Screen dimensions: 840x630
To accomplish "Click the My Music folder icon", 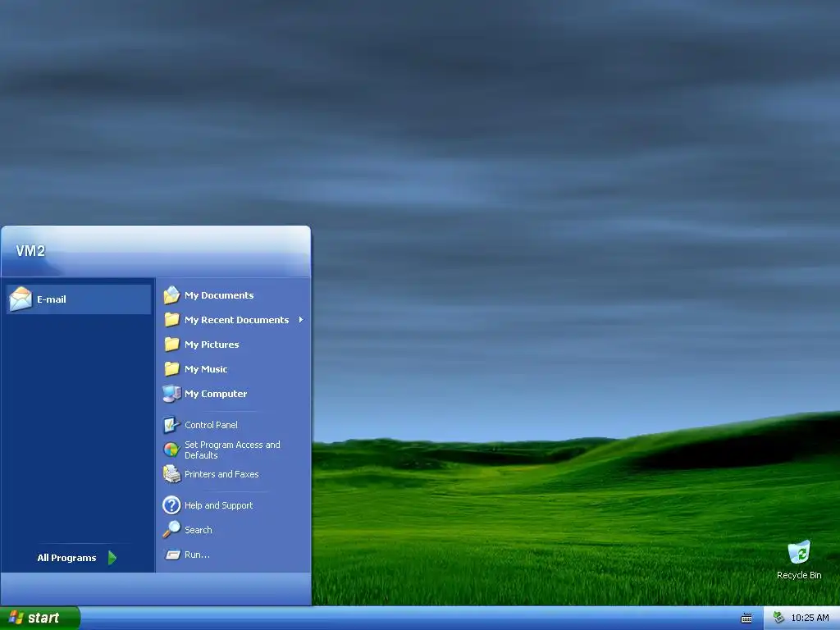I will click(171, 369).
